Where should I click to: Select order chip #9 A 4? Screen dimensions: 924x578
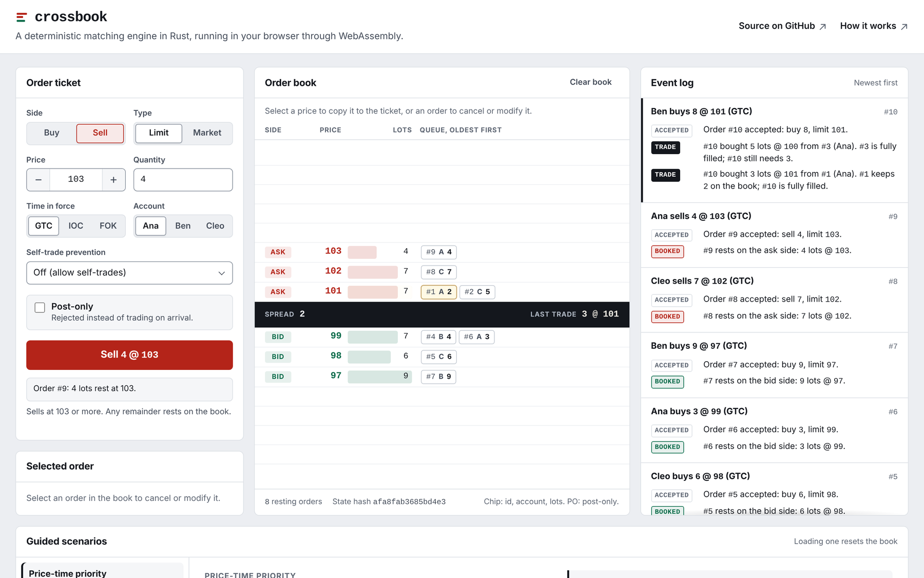tap(439, 252)
